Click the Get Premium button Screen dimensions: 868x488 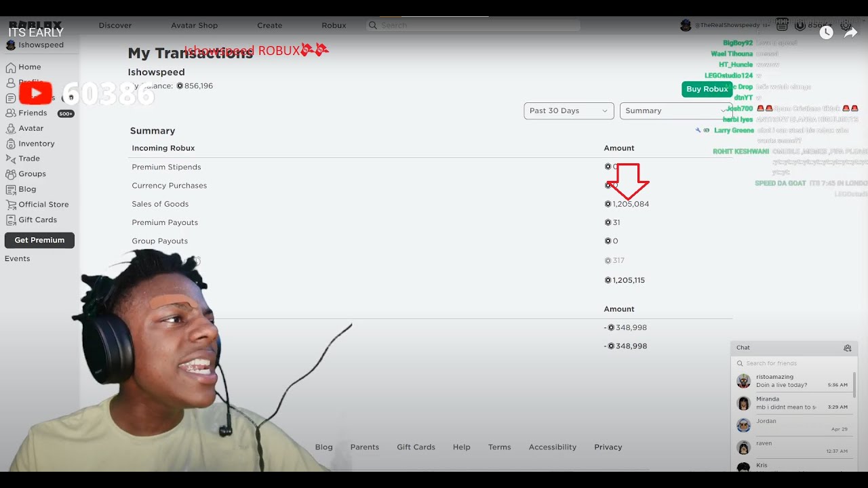pos(39,240)
